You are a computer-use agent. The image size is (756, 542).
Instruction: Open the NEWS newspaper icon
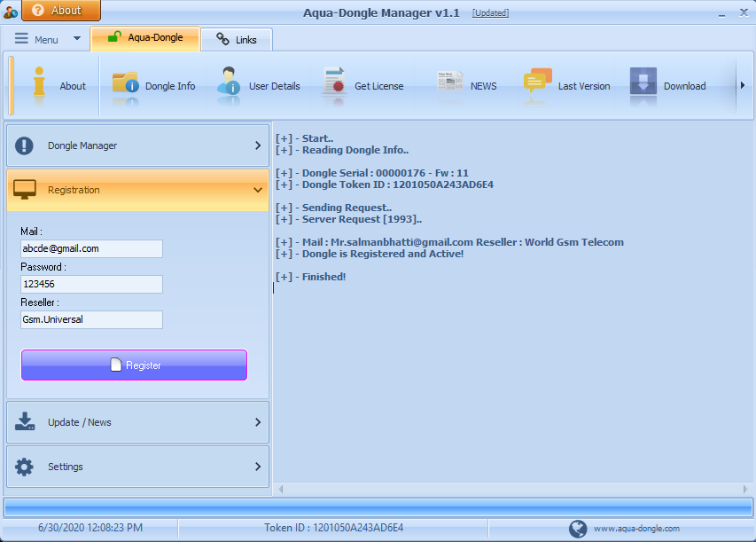coord(450,81)
